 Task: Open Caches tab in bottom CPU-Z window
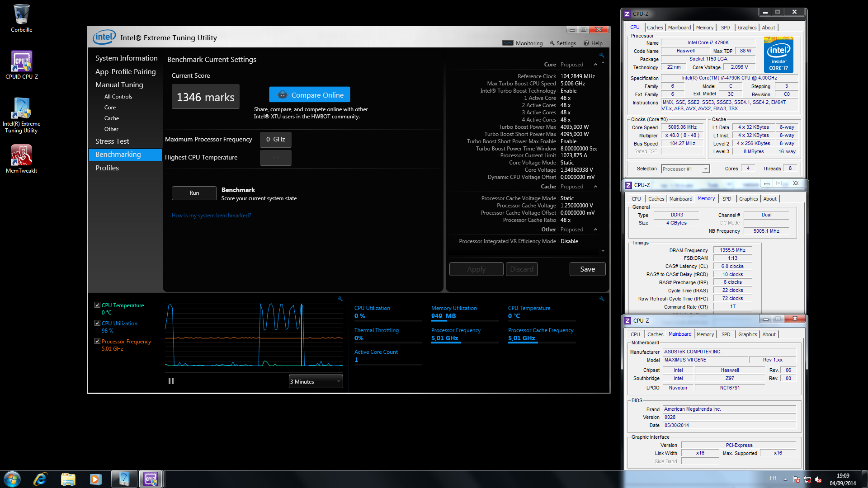pyautogui.click(x=655, y=334)
